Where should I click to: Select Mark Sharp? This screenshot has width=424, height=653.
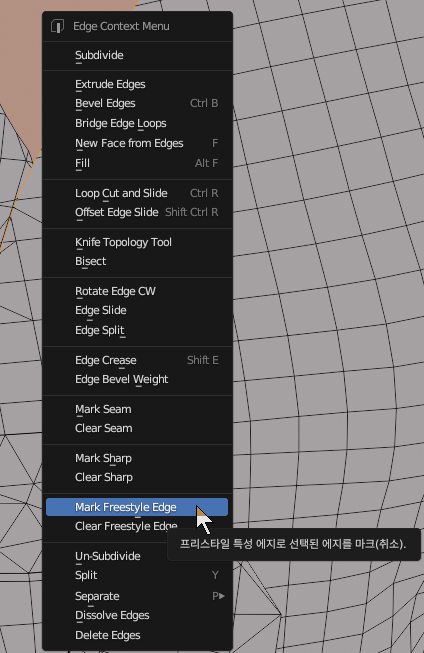coord(137,459)
